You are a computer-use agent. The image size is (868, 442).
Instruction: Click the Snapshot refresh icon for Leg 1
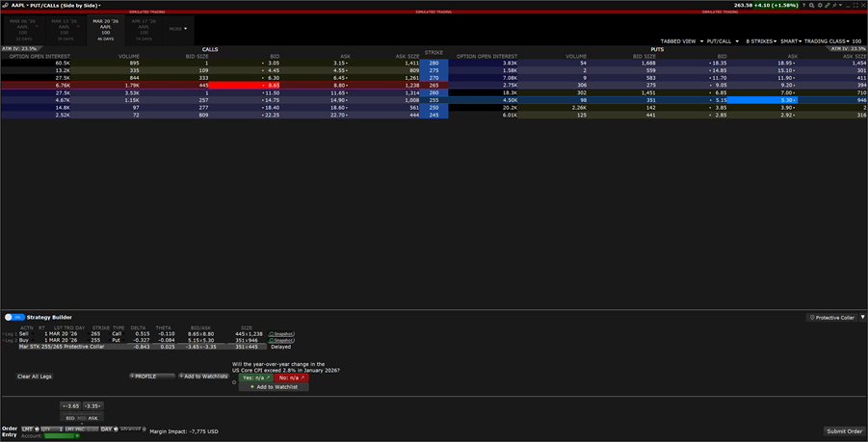[272, 333]
